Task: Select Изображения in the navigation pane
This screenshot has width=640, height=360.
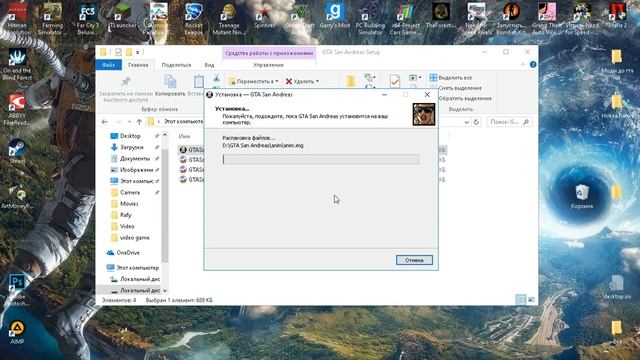Action: click(136, 170)
